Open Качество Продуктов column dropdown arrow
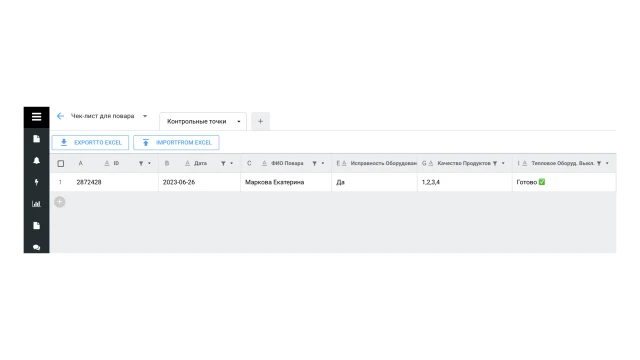The image size is (640, 360). [503, 163]
